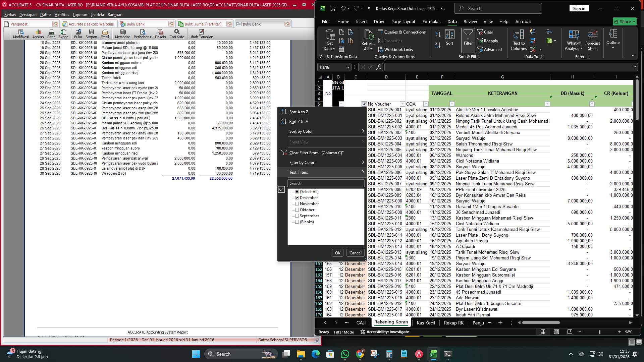Click OK to apply the filter
Image resolution: width=644 pixels, height=362 pixels.
pos(337,253)
